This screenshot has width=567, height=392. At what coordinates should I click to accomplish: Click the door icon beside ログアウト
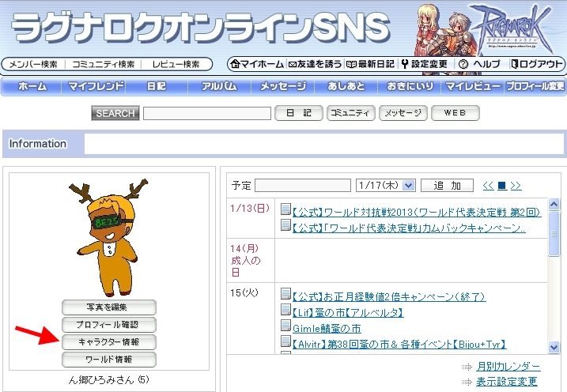tap(515, 64)
